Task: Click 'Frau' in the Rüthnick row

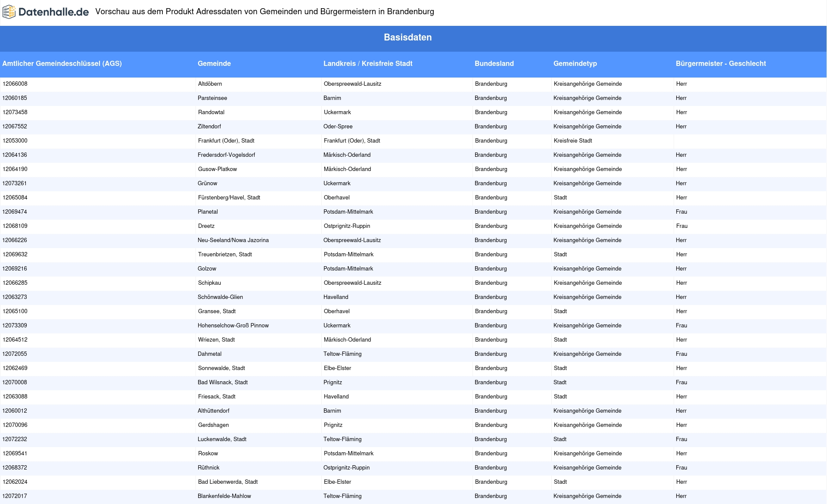Action: [681, 468]
